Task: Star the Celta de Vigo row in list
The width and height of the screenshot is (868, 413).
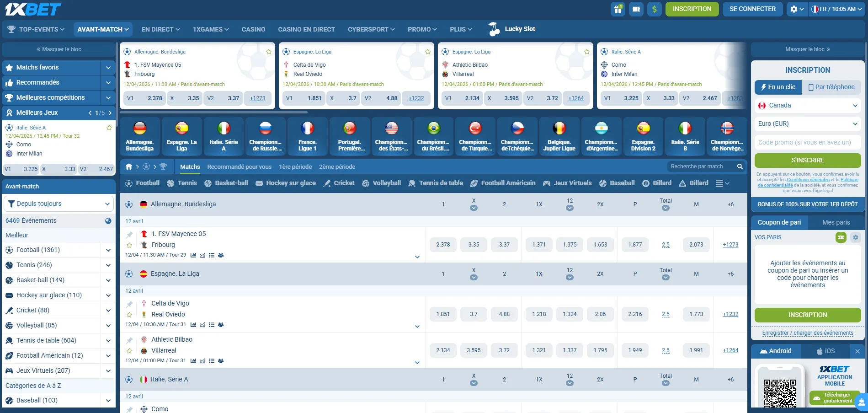Action: point(129,315)
